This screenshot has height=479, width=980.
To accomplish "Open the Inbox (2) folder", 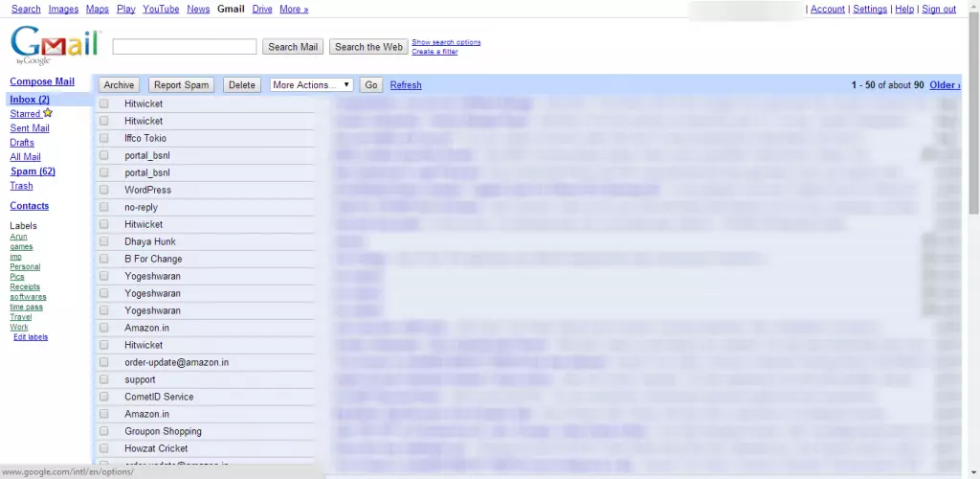I will coord(30,100).
